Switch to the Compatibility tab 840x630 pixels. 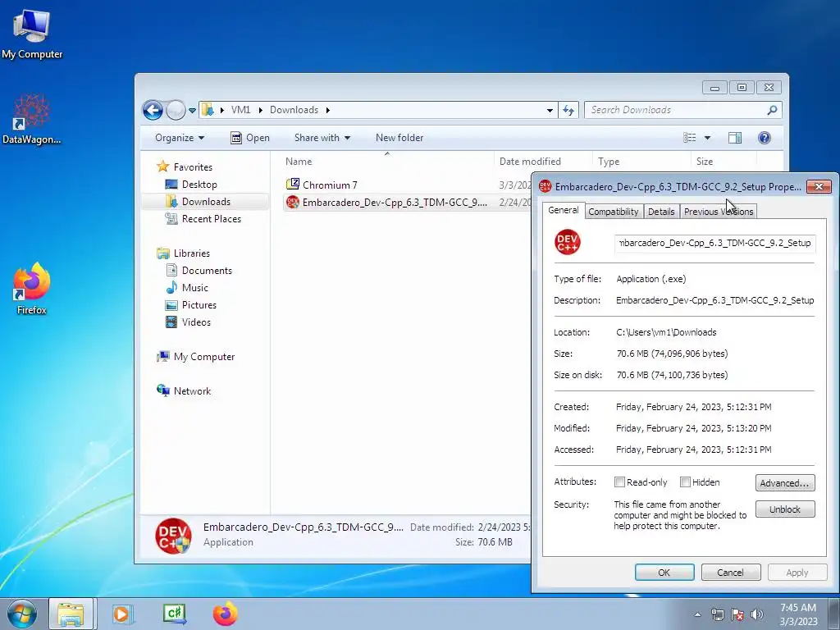pyautogui.click(x=614, y=212)
